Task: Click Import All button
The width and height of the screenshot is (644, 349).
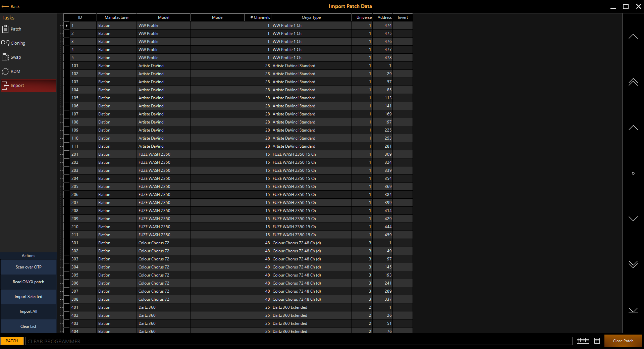Action: (x=29, y=311)
